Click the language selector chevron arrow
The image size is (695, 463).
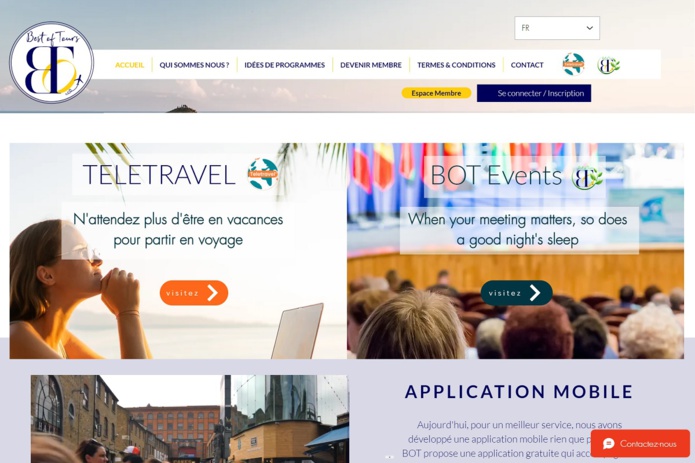click(x=590, y=28)
